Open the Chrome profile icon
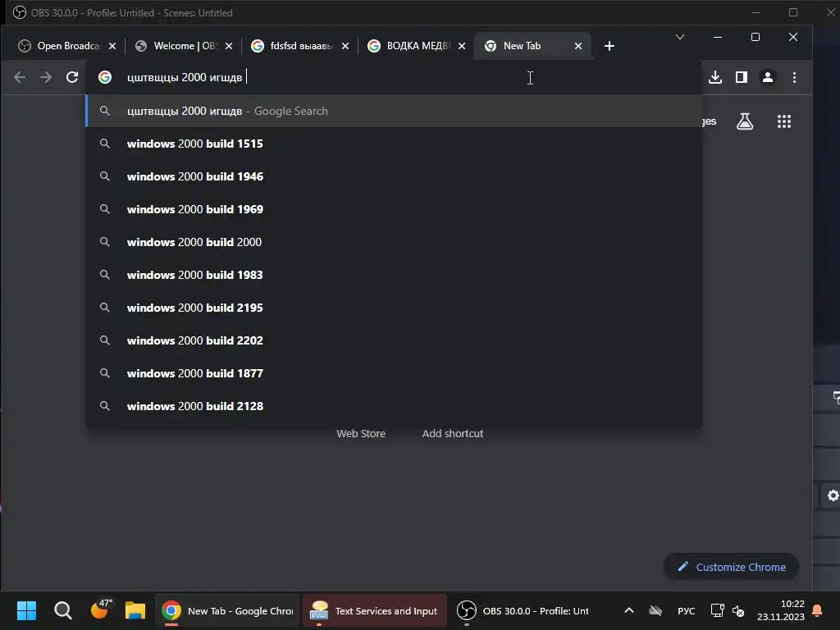The image size is (840, 630). [x=768, y=77]
